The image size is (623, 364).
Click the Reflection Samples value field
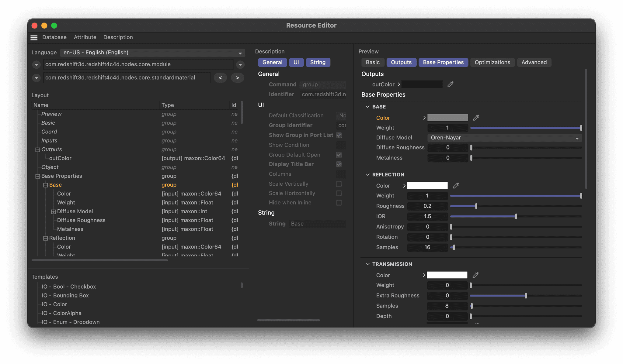point(427,247)
